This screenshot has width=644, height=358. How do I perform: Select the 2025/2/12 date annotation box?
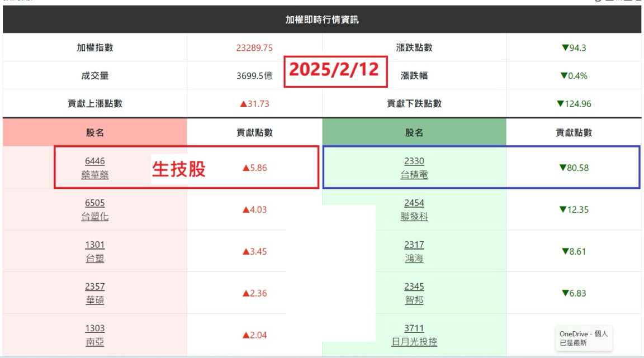pyautogui.click(x=335, y=71)
